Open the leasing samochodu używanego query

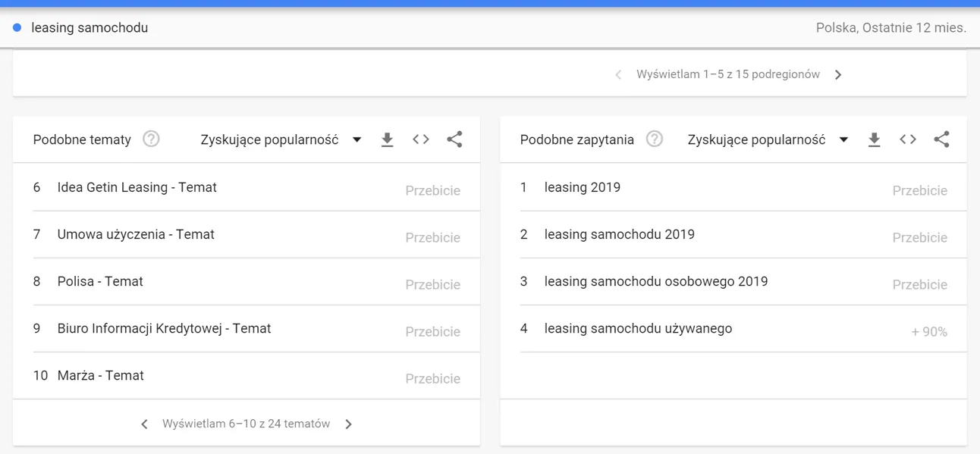[x=638, y=328]
